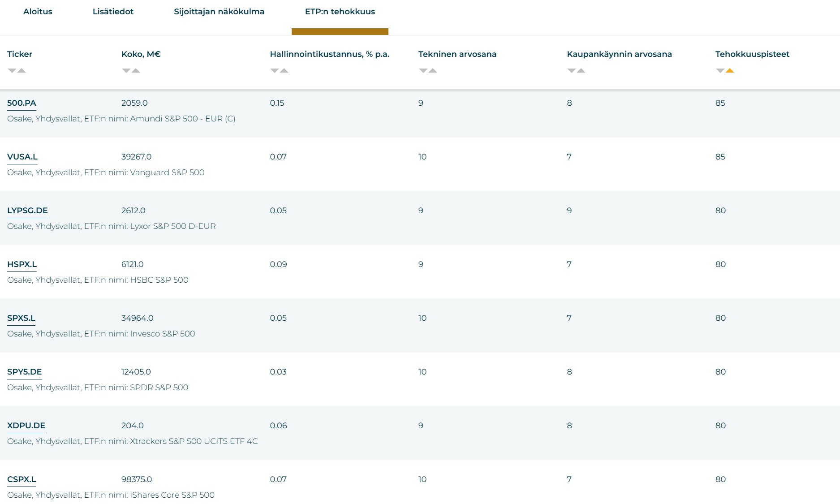840x504 pixels.
Task: Select Lyxor S&P 500 D-EUR description
Action: click(112, 226)
